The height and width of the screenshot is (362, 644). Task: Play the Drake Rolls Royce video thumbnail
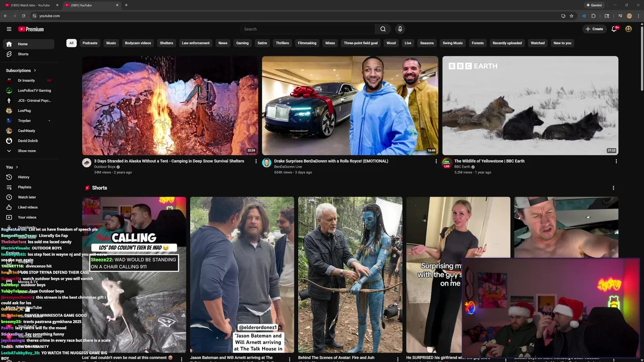pos(350,106)
